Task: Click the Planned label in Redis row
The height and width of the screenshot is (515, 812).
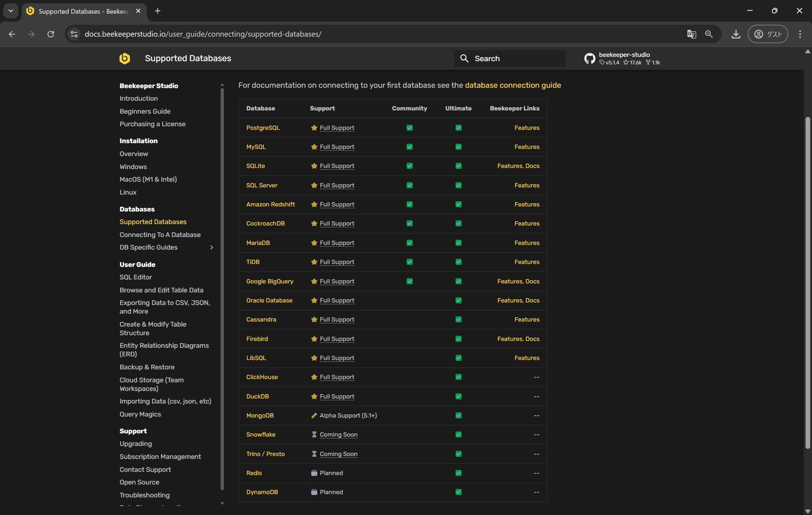Action: (331, 473)
